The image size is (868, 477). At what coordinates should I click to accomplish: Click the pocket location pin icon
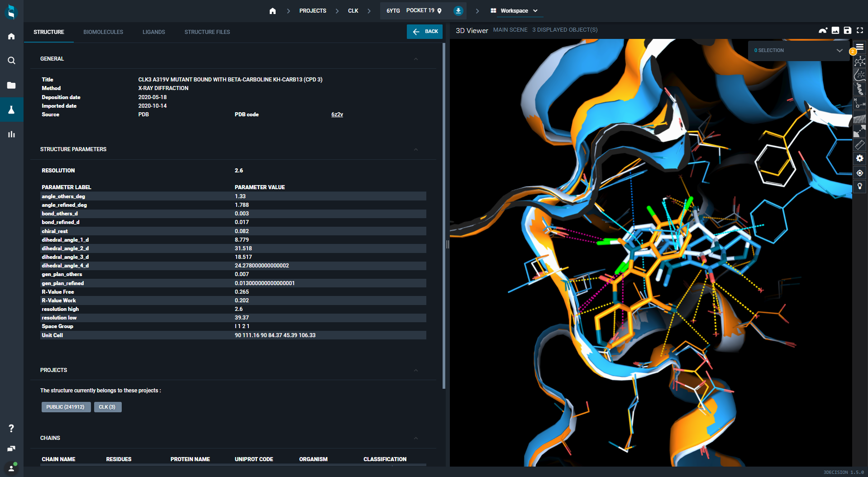[x=439, y=11]
